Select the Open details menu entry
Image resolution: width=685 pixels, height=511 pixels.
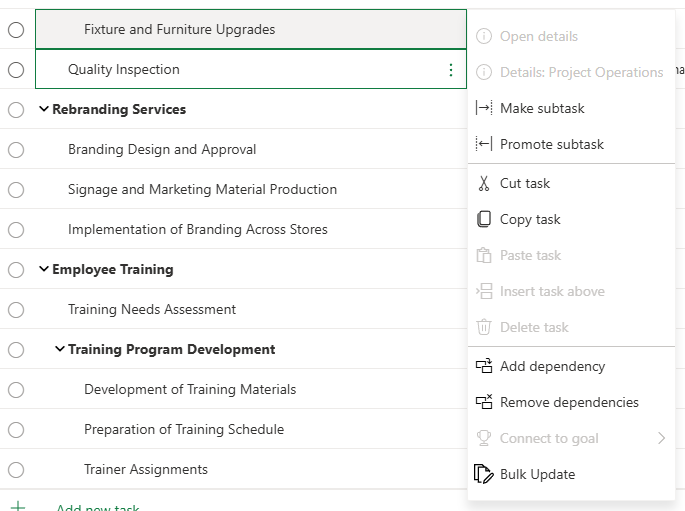pos(571,36)
